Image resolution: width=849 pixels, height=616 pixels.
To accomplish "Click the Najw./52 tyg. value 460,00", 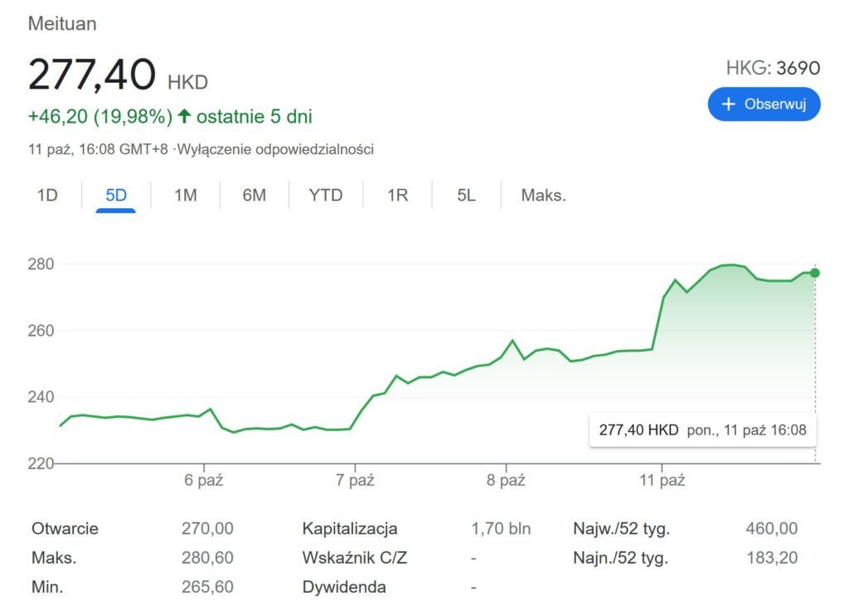I will [772, 528].
